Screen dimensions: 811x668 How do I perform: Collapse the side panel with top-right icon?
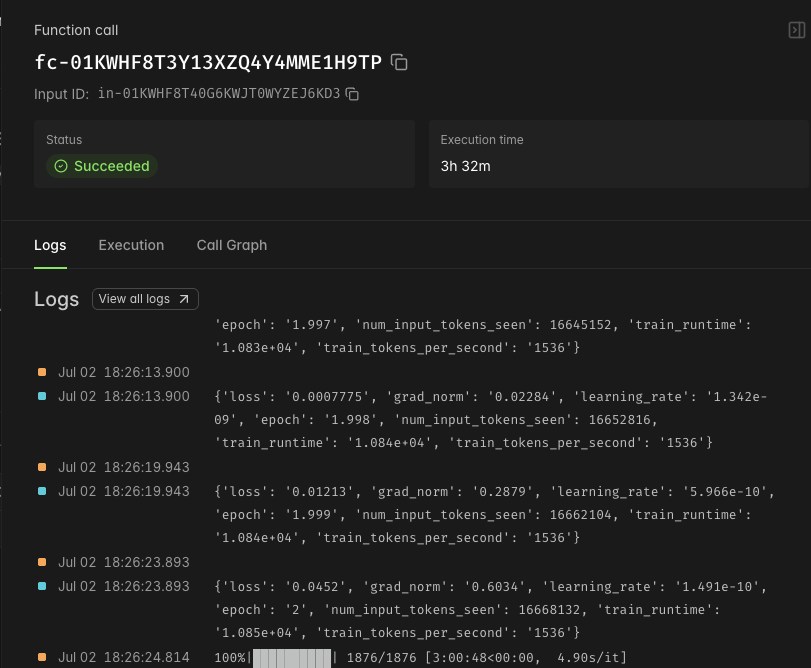click(797, 30)
